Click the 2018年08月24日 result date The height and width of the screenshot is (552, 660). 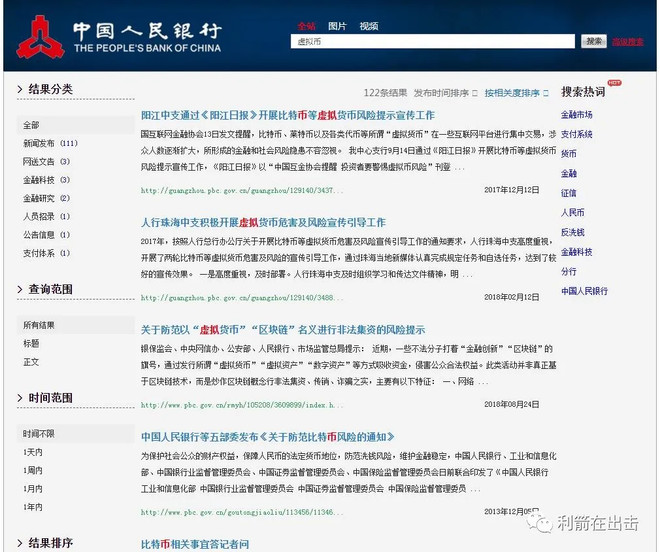[511, 404]
